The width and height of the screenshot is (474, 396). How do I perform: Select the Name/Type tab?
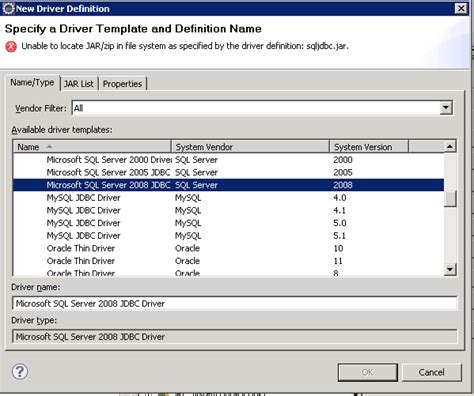click(x=32, y=82)
